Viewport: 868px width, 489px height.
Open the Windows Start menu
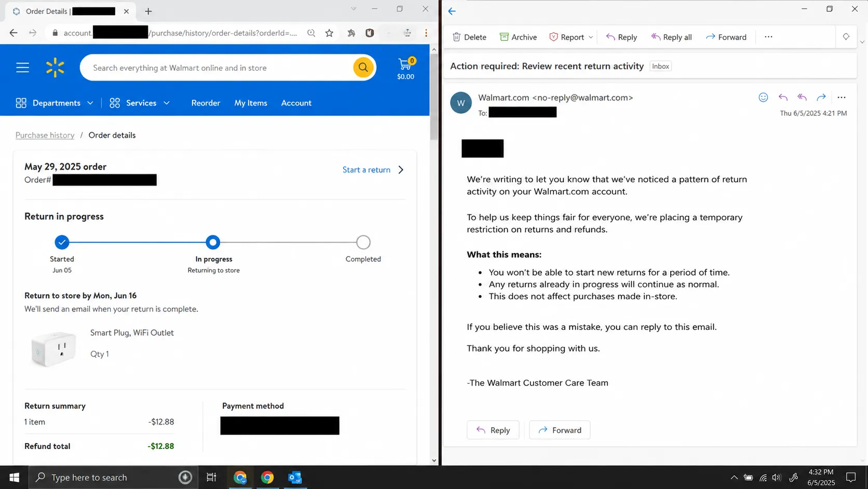click(x=14, y=477)
